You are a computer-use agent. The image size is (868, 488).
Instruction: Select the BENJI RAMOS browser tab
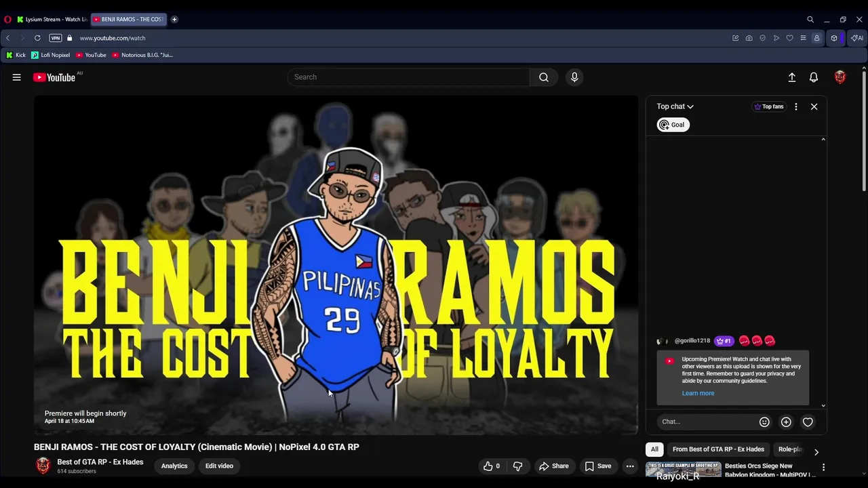pos(129,20)
